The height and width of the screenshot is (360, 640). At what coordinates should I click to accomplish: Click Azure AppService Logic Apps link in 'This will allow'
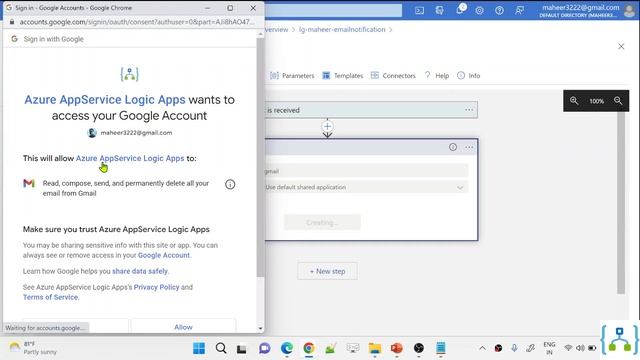tap(130, 158)
